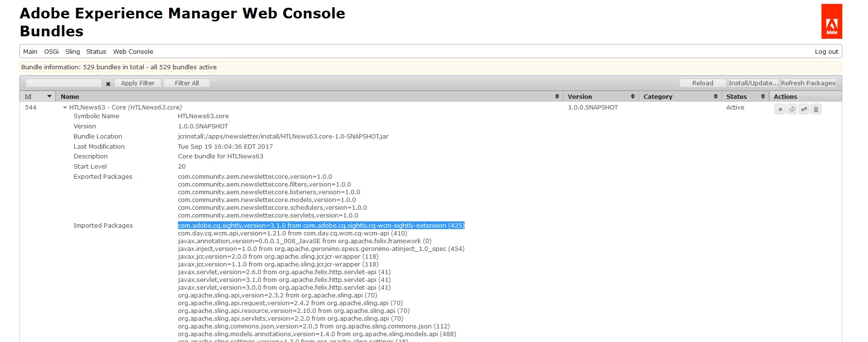Select the javax.jcr version=2.0.0 import line
The image size is (868, 342).
[278, 256]
